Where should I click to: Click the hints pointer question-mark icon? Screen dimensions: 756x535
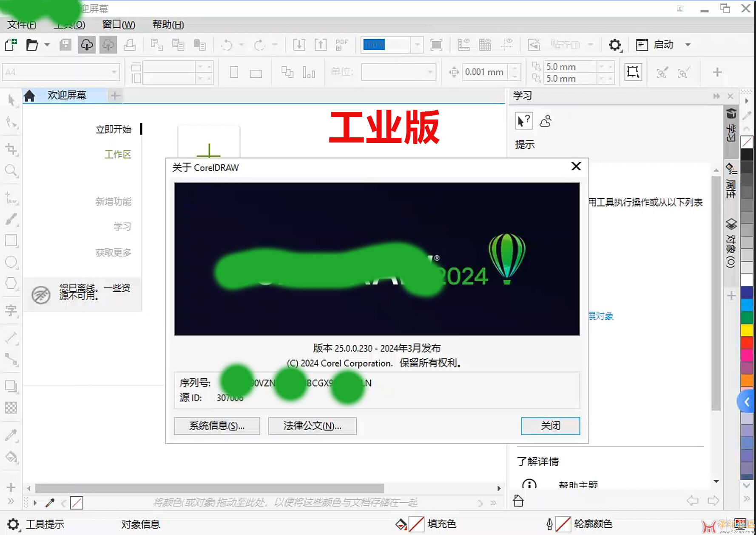(x=524, y=121)
